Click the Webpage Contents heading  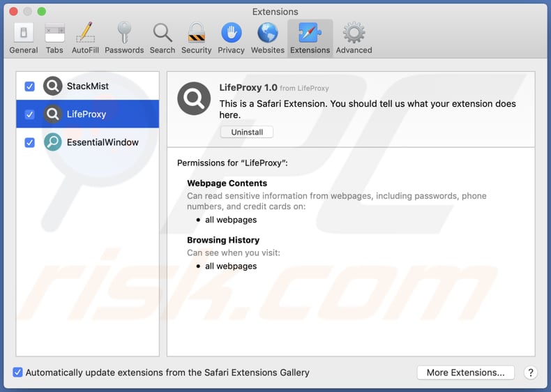[x=227, y=183]
